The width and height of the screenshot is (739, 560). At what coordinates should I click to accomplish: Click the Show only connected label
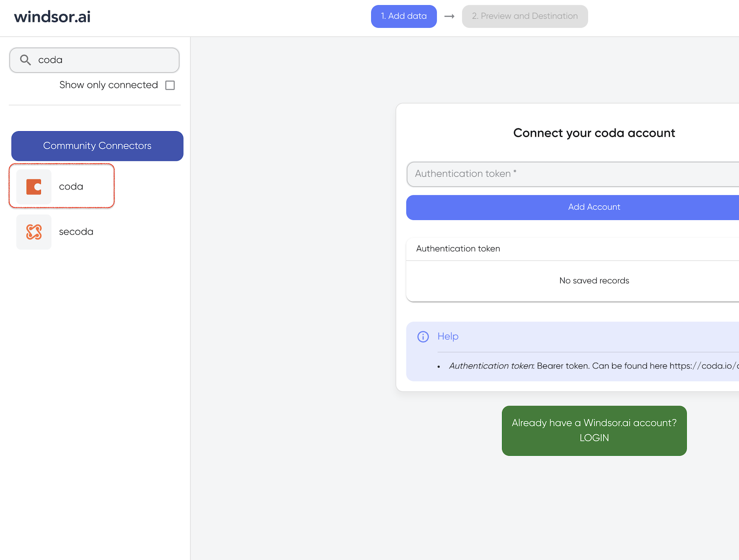[109, 85]
